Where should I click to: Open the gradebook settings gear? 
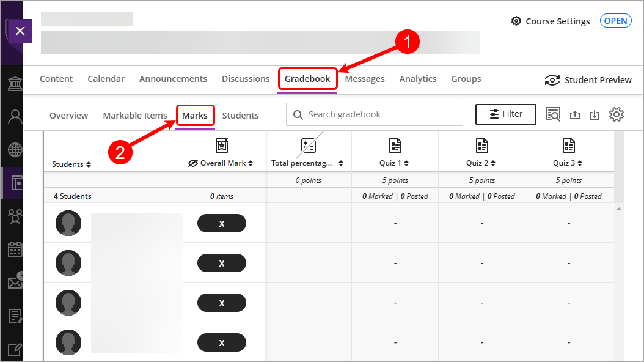tap(617, 114)
